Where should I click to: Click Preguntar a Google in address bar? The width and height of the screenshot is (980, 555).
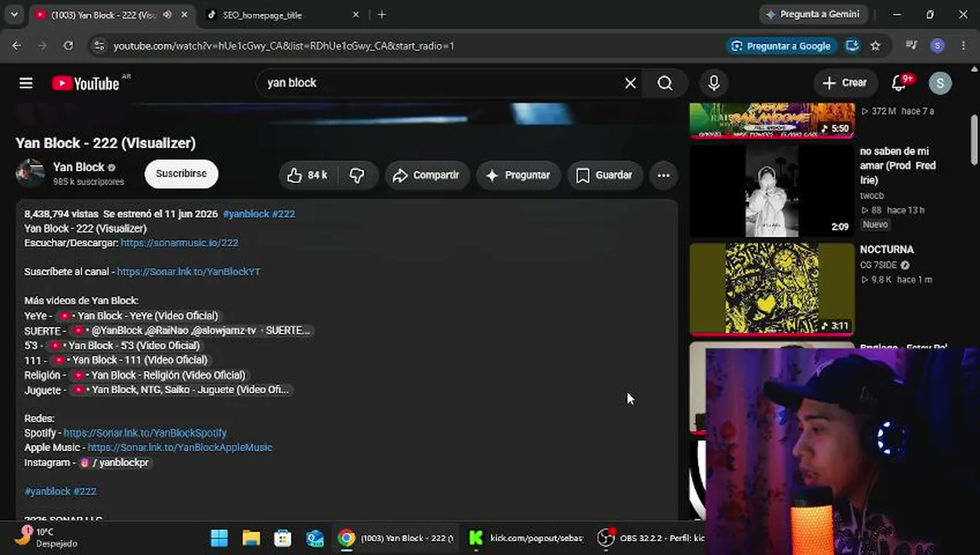782,46
